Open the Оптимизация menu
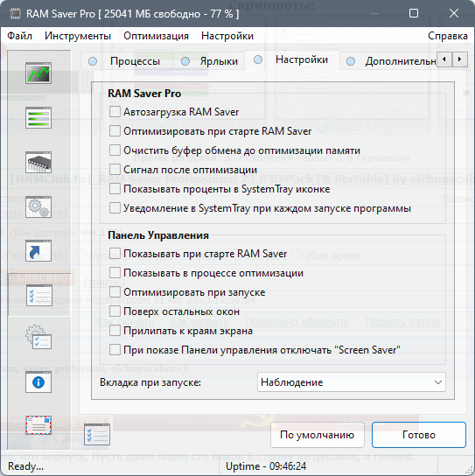Screen dimensions: 475x476 click(x=156, y=36)
